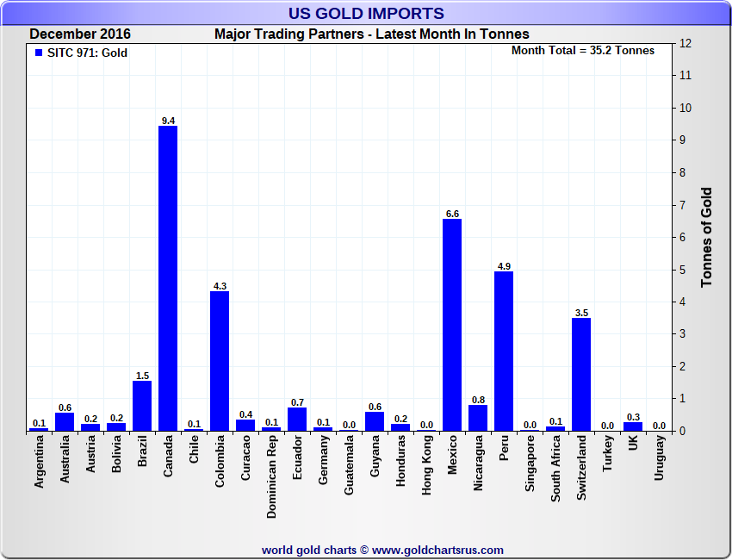Click the Dominican Rep axis label
This screenshot has height=560, width=732.
pos(271,476)
